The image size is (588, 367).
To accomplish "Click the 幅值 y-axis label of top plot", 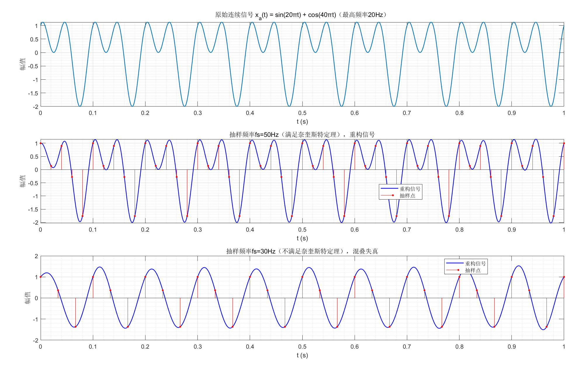I will pos(23,64).
